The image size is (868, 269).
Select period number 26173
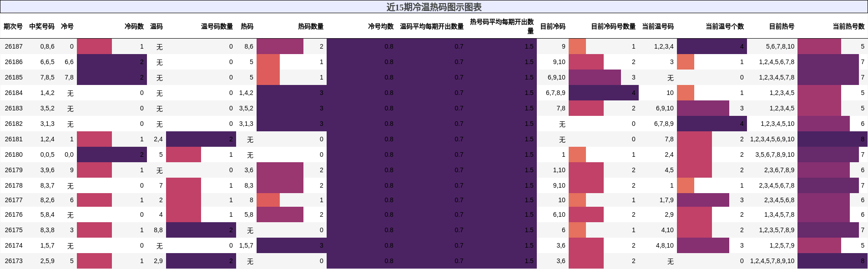pyautogui.click(x=14, y=261)
